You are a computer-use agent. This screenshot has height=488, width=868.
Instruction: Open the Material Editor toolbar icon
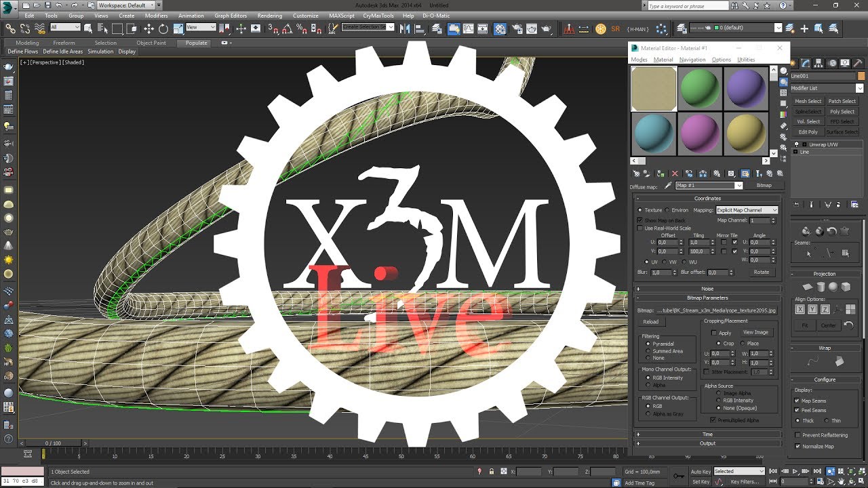[500, 28]
